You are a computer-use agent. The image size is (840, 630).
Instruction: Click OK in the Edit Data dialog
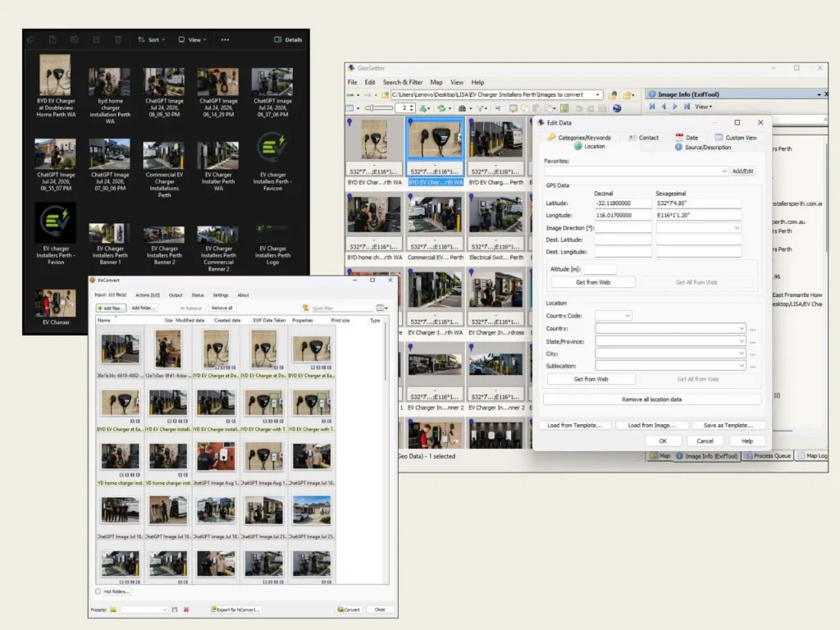tap(663, 441)
